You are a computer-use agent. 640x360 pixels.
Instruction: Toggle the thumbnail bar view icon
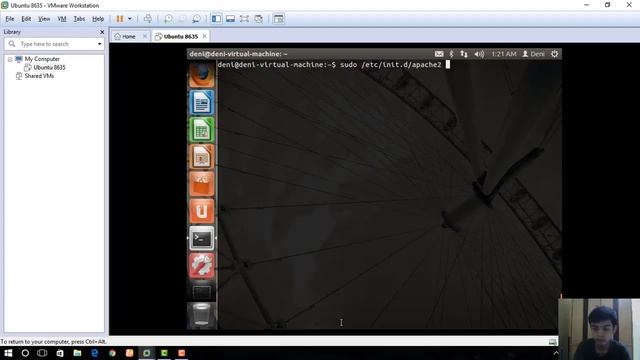coord(230,19)
